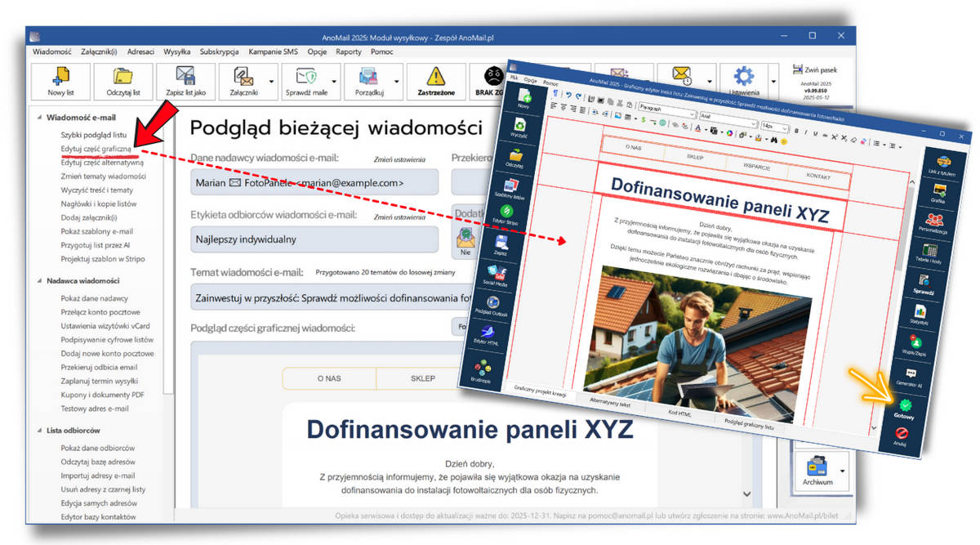This screenshot has height=545, width=980.
Task: Select Przygotuj list przez AI
Action: pyautogui.click(x=95, y=244)
